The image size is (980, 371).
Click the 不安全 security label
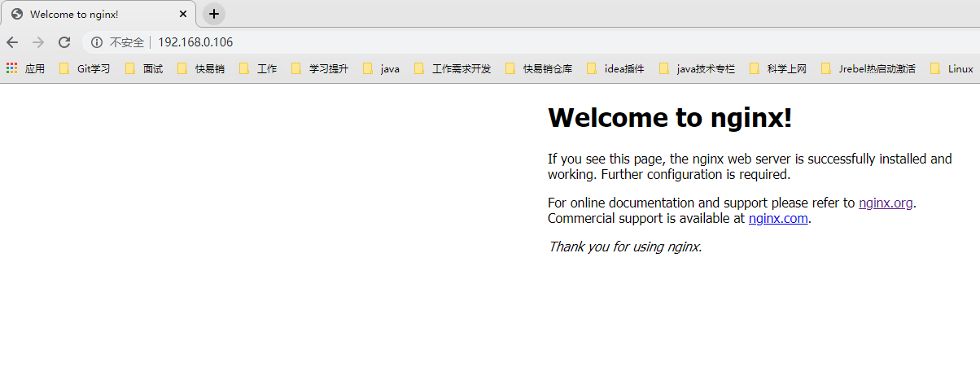(127, 42)
